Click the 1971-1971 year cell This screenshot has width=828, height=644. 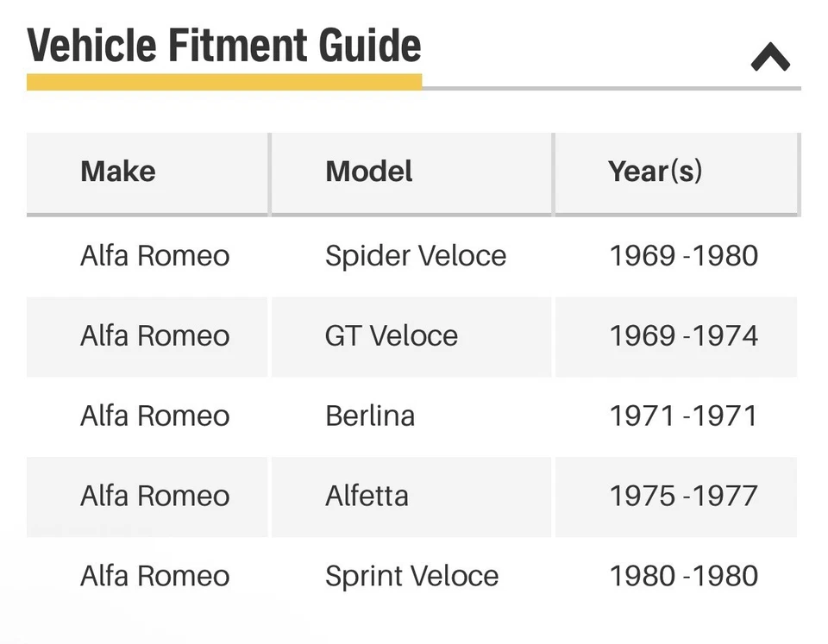(684, 416)
